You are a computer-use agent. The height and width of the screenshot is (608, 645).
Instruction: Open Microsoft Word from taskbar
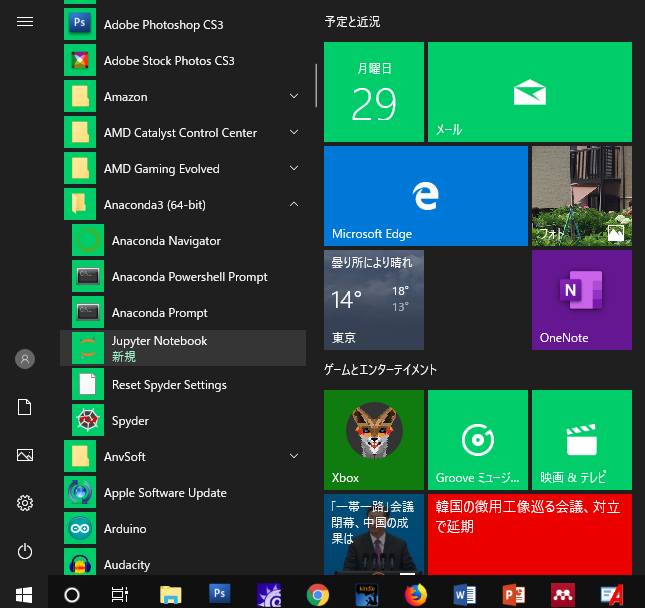[465, 594]
